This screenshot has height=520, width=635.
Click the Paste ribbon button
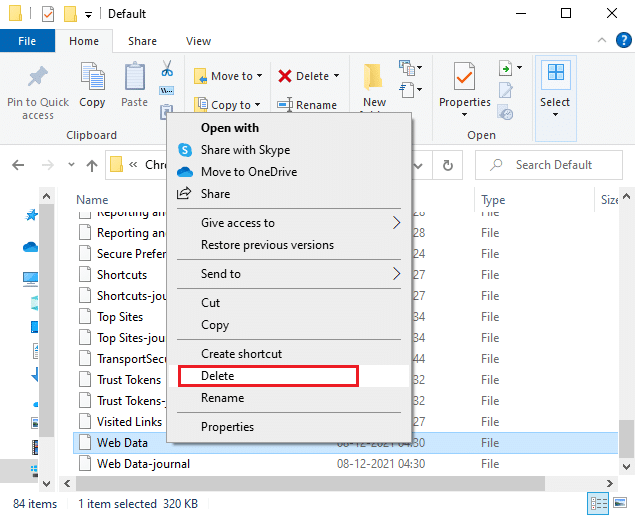134,85
